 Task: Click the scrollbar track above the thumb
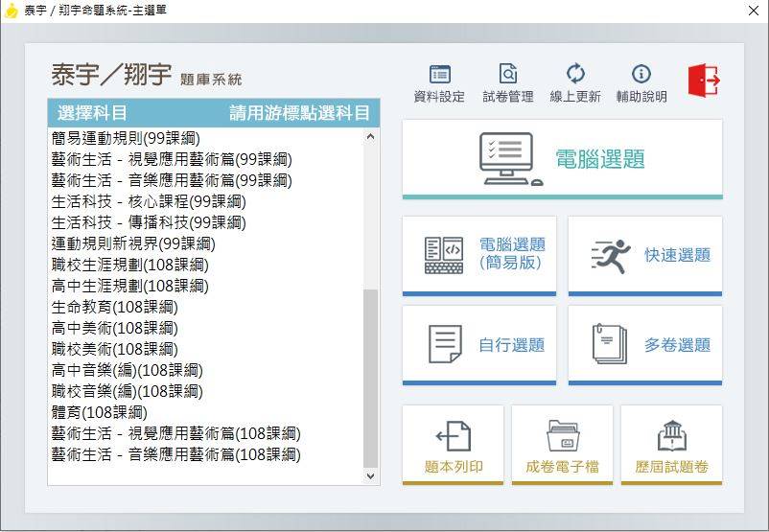tap(371, 217)
